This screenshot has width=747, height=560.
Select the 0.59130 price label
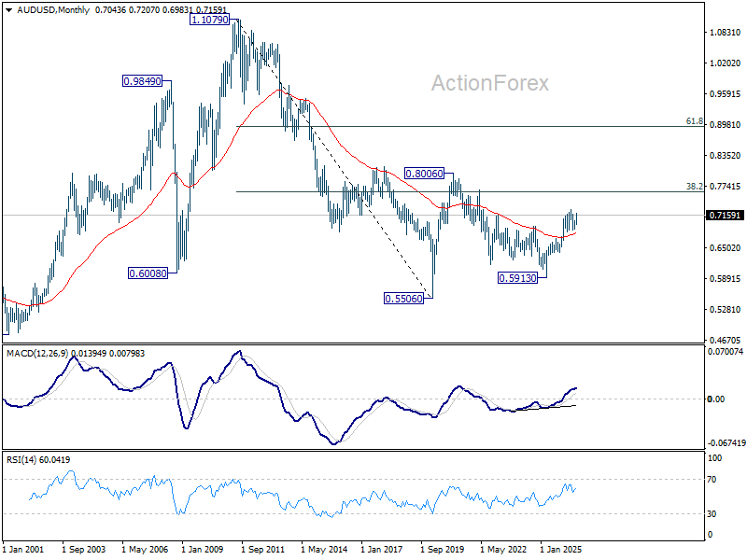517,277
